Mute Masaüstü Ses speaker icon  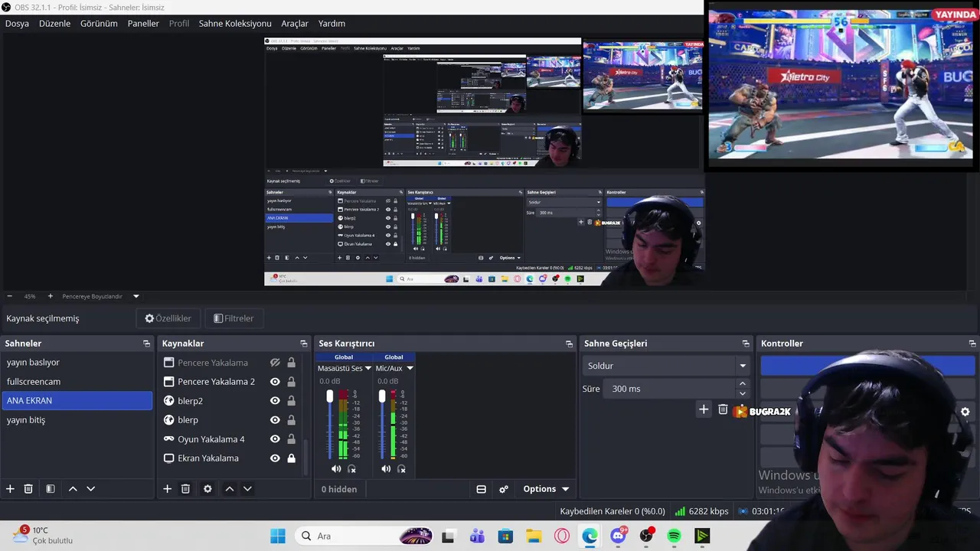click(336, 468)
